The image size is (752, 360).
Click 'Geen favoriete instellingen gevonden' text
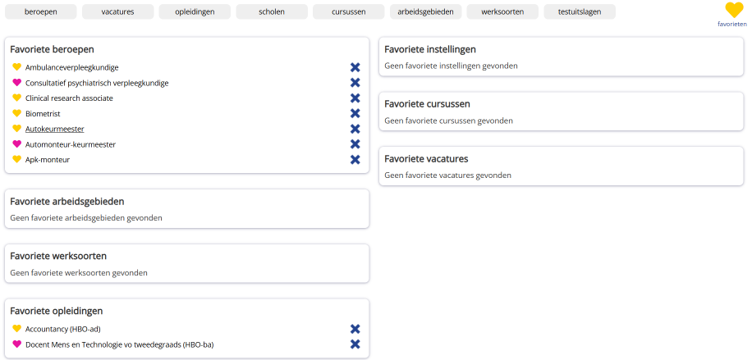(x=451, y=66)
